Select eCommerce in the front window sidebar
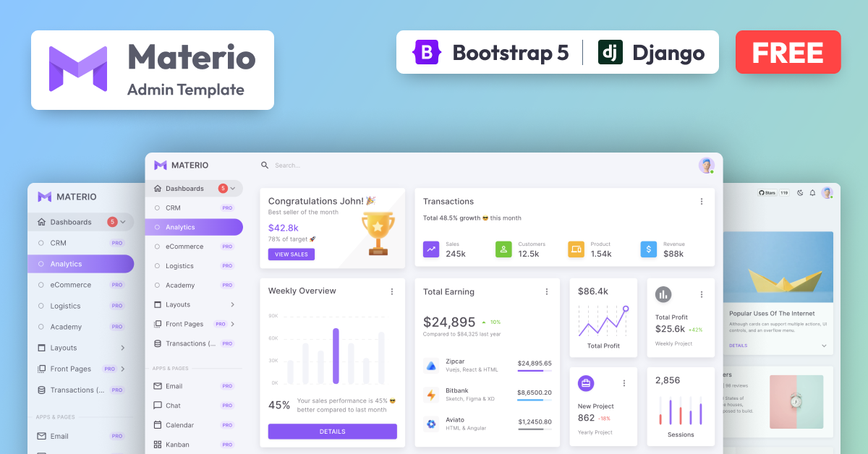Image resolution: width=868 pixels, height=454 pixels. point(194,247)
